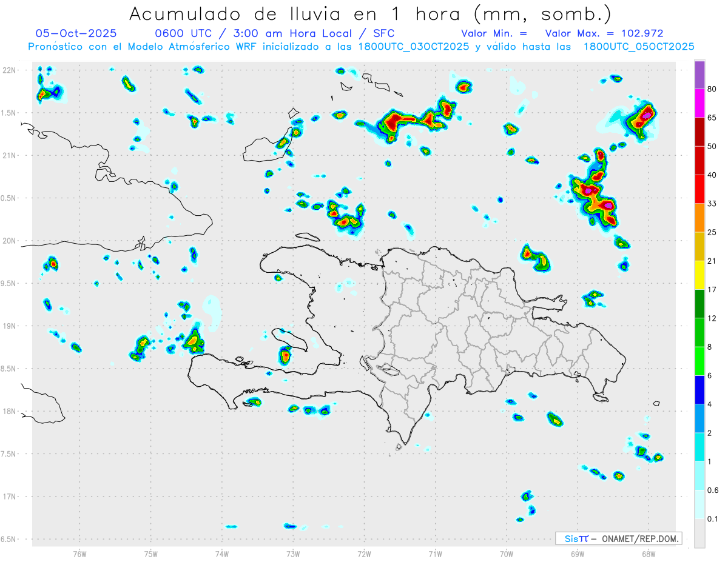Screen dimensions: 728x562
Task: Click the 'Valor Min. =' text
Action: tap(494, 33)
